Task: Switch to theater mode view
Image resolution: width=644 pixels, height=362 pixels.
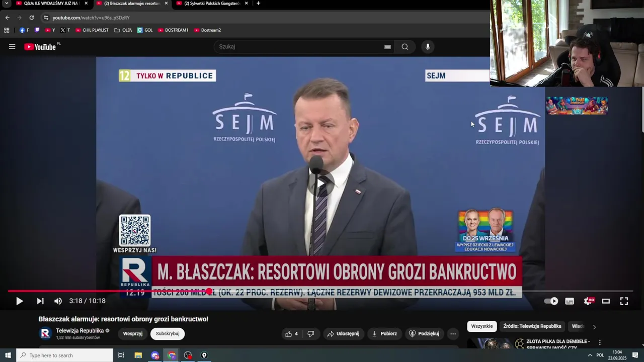Action: (x=606, y=301)
